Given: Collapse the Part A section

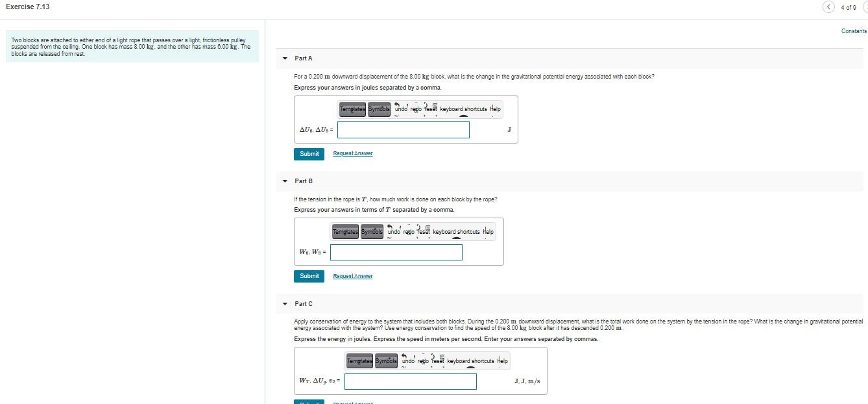Looking at the screenshot, I should click(x=284, y=58).
